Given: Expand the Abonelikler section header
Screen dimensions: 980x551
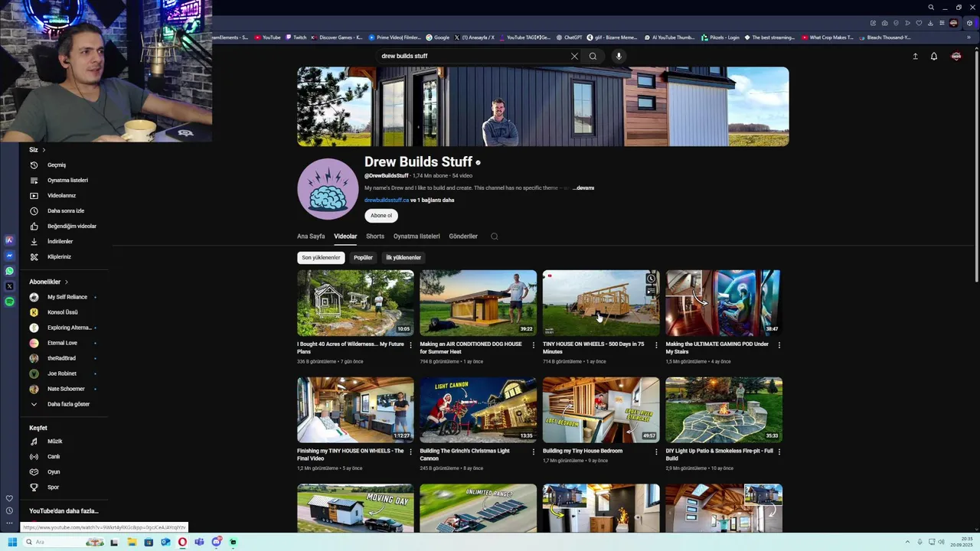Looking at the screenshot, I should pyautogui.click(x=49, y=282).
